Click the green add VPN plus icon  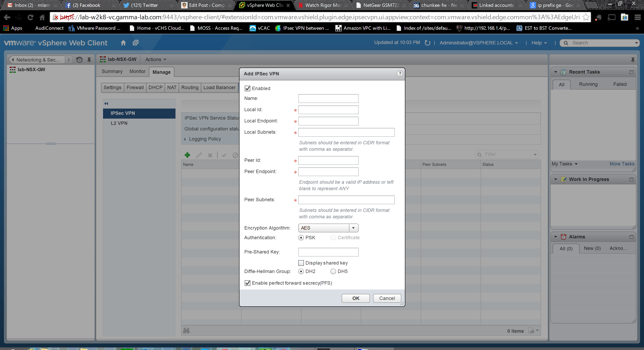click(x=187, y=155)
